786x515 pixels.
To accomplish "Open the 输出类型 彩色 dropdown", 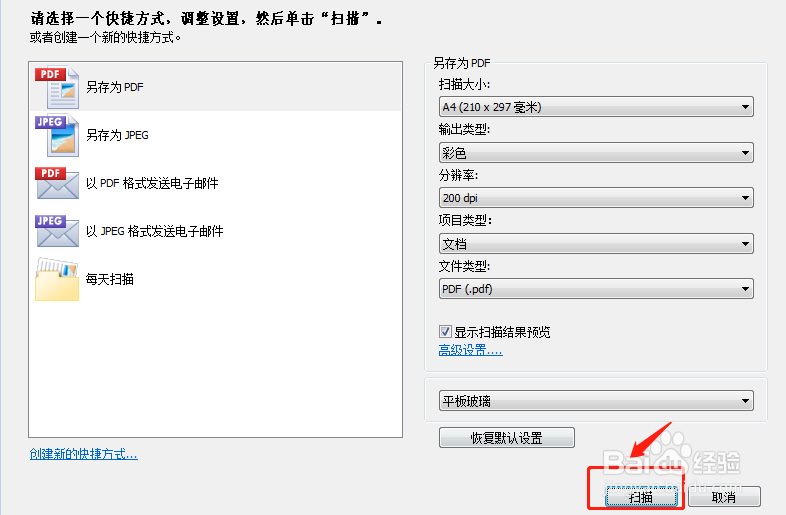I will coord(596,152).
